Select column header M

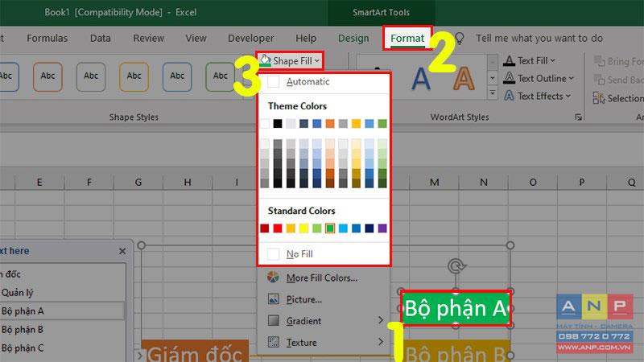(434, 183)
